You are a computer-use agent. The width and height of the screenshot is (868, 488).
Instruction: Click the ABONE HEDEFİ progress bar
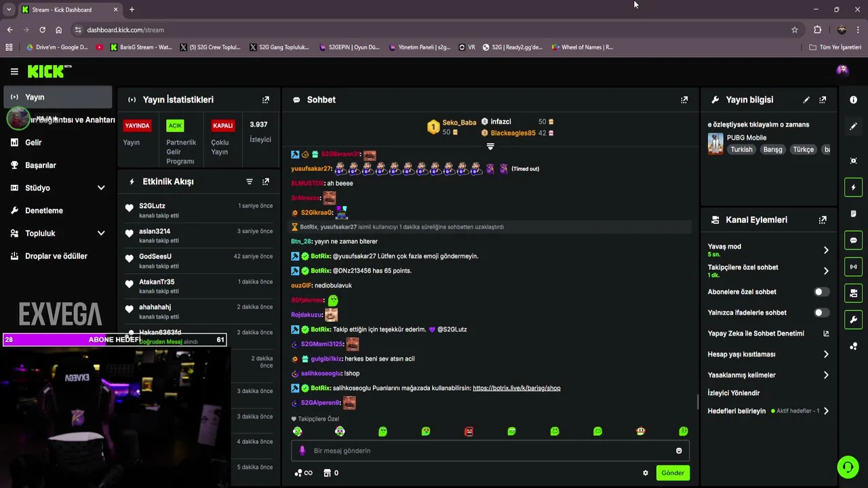pos(115,340)
